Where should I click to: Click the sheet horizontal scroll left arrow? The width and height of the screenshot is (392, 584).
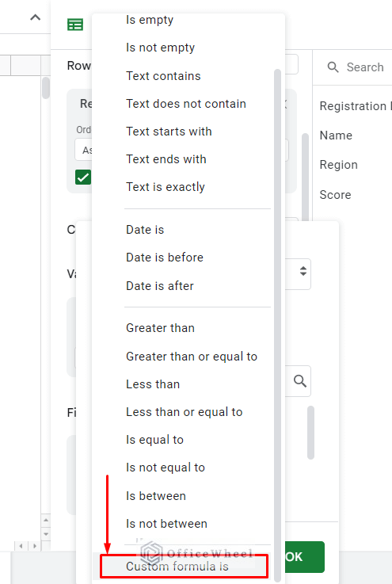coord(21,546)
